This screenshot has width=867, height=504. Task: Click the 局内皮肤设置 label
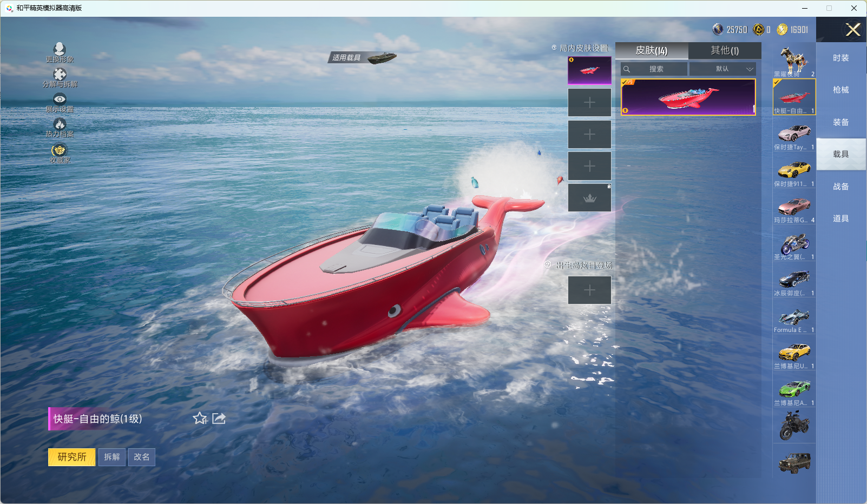[x=584, y=48]
